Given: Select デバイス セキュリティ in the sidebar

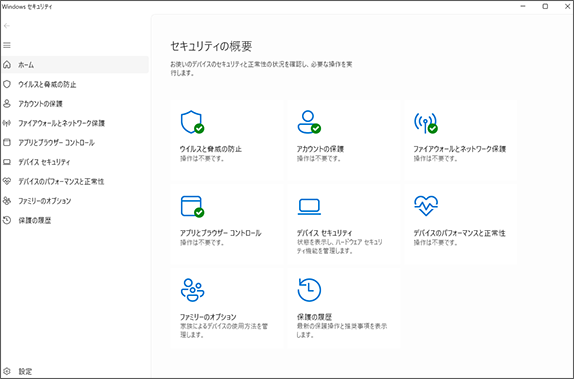Looking at the screenshot, I should 75,162.
